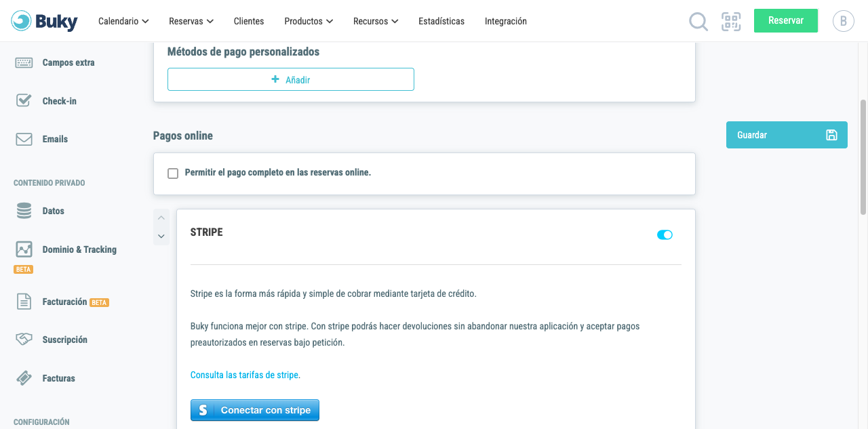Viewport: 868px width, 429px height.
Task: Open the user avatar B menu
Action: (x=843, y=21)
